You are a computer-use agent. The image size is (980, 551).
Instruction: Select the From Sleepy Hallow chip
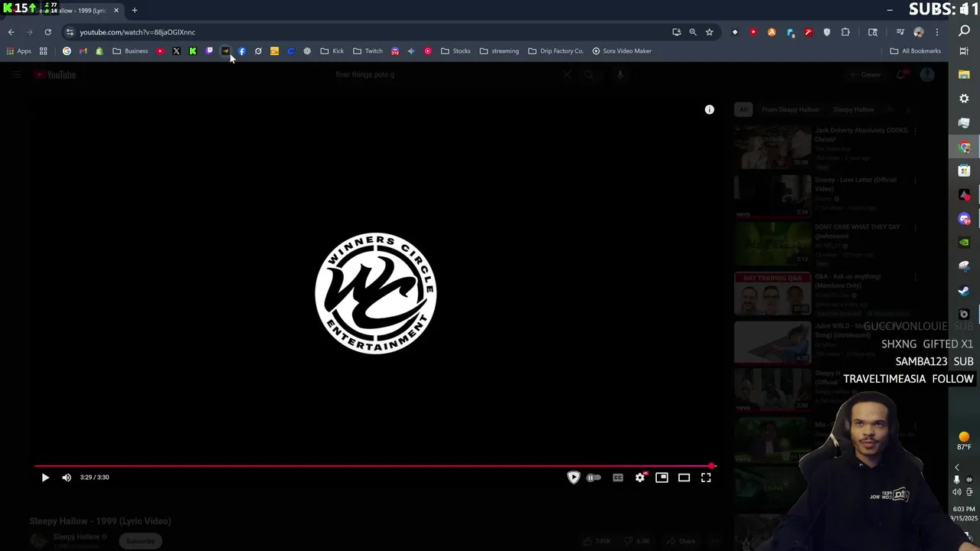790,109
